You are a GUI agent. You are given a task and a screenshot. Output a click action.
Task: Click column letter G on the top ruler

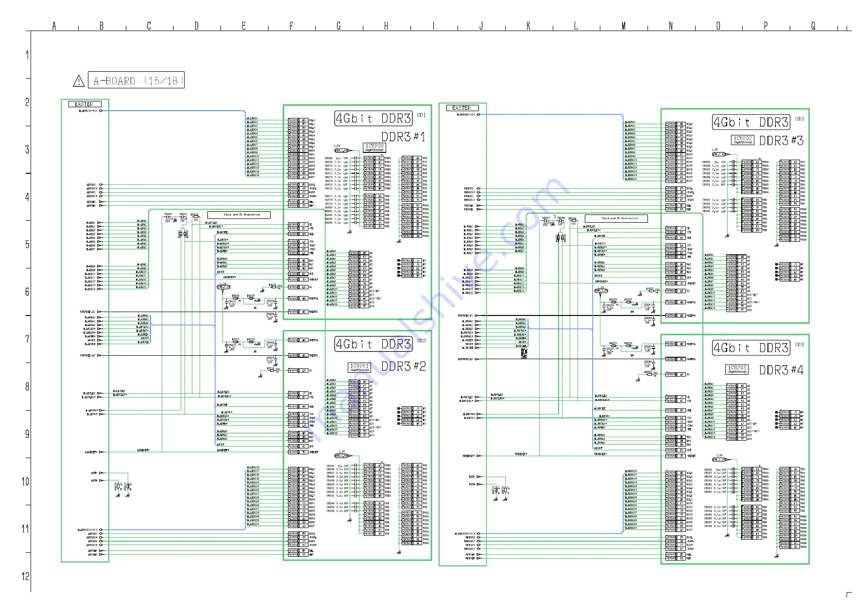(x=339, y=26)
